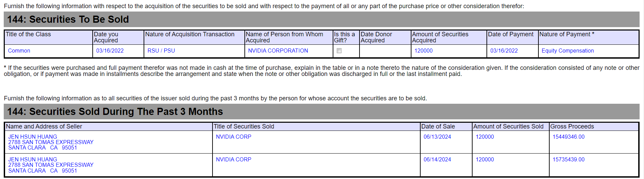
Task: Click second row's NVIDIA CORP securities title
Action: pyautogui.click(x=234, y=160)
